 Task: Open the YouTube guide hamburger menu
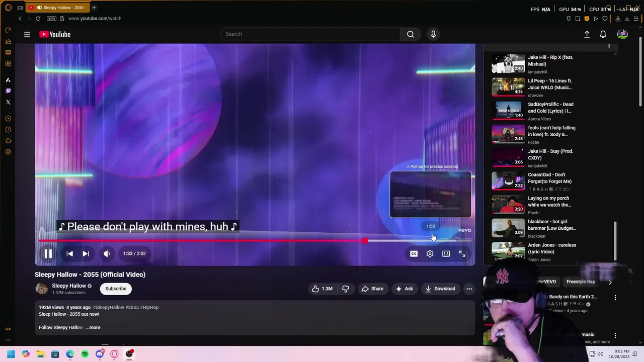pos(27,34)
